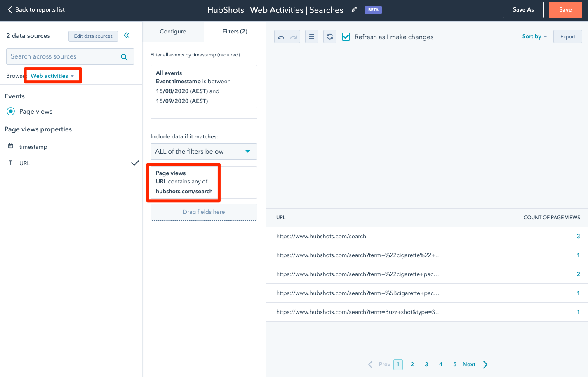Click the undo arrow icon

[281, 37]
